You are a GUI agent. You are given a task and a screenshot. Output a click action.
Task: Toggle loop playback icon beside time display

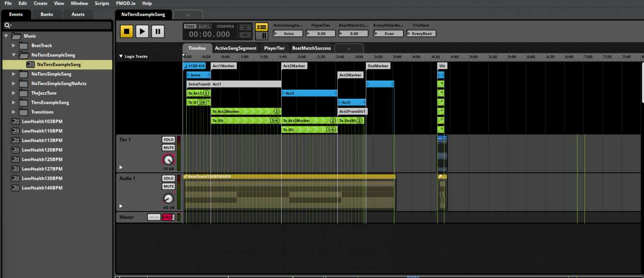(245, 27)
